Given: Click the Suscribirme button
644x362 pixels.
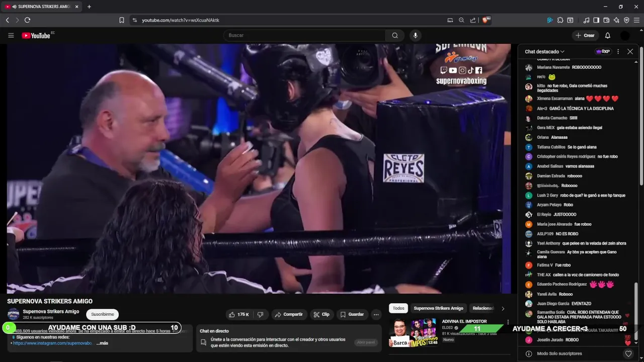Looking at the screenshot, I should 102,314.
